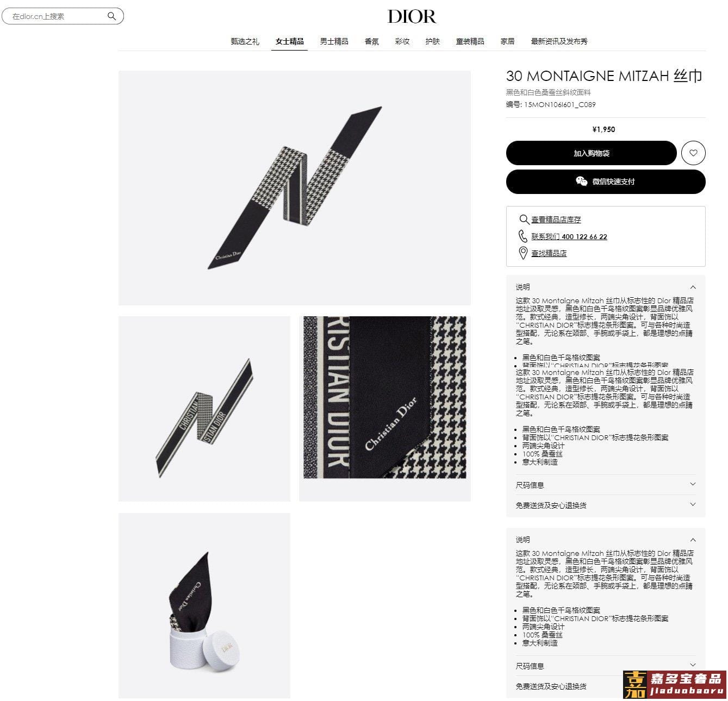Open the 香氛 menu item
728x701 pixels.
tap(371, 41)
